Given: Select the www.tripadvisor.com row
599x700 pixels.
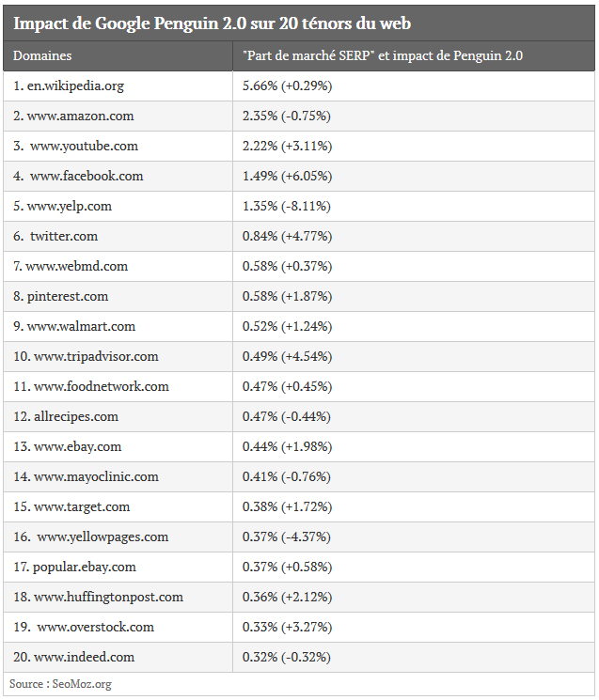Looking at the screenshot, I should click(299, 357).
